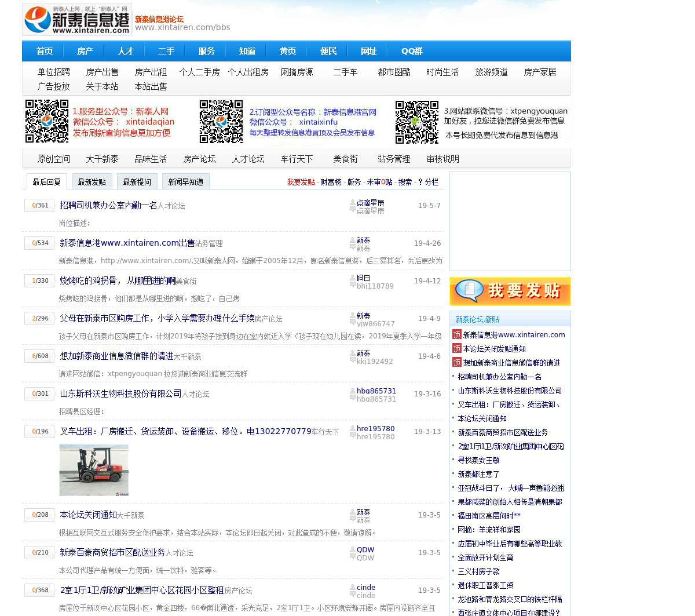The width and height of the screenshot is (695, 616).
Task: Click the 0/534 reply count box
Action: (40, 243)
